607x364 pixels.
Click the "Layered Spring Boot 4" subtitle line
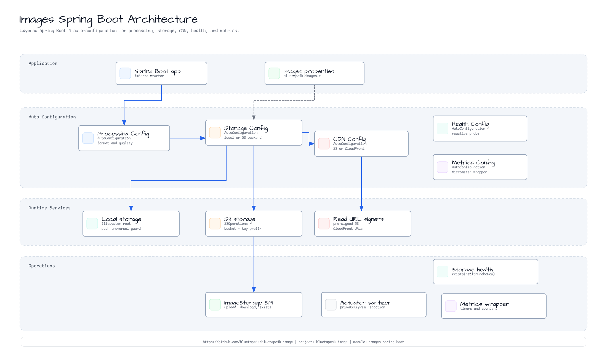130,31
